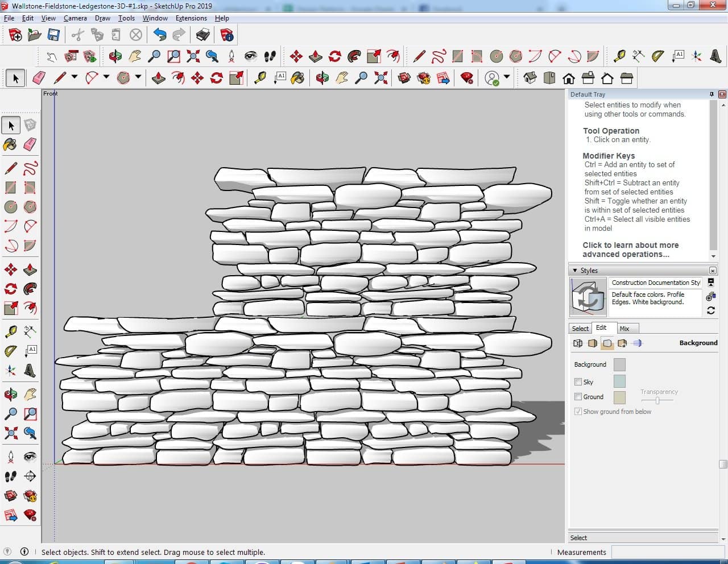Click the Undo arrow icon
Image resolution: width=728 pixels, height=564 pixels.
(160, 35)
